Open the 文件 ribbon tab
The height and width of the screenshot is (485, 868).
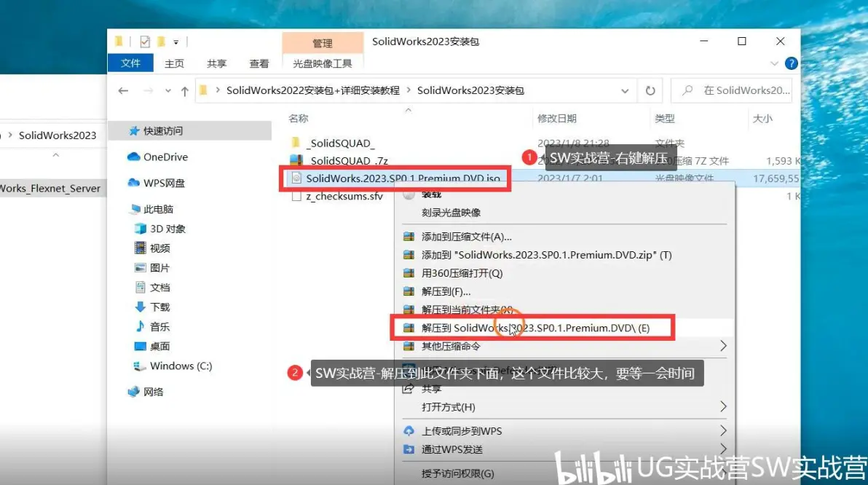click(x=130, y=63)
